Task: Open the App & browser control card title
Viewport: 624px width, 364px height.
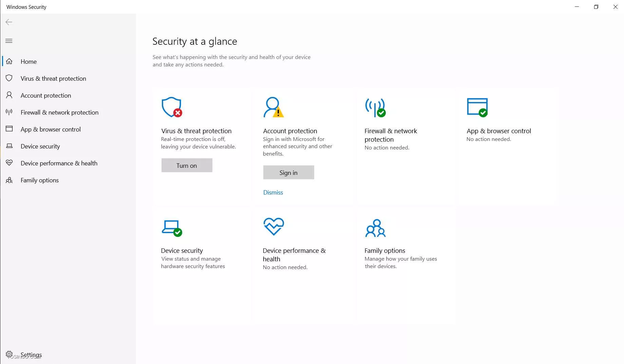Action: pyautogui.click(x=498, y=131)
